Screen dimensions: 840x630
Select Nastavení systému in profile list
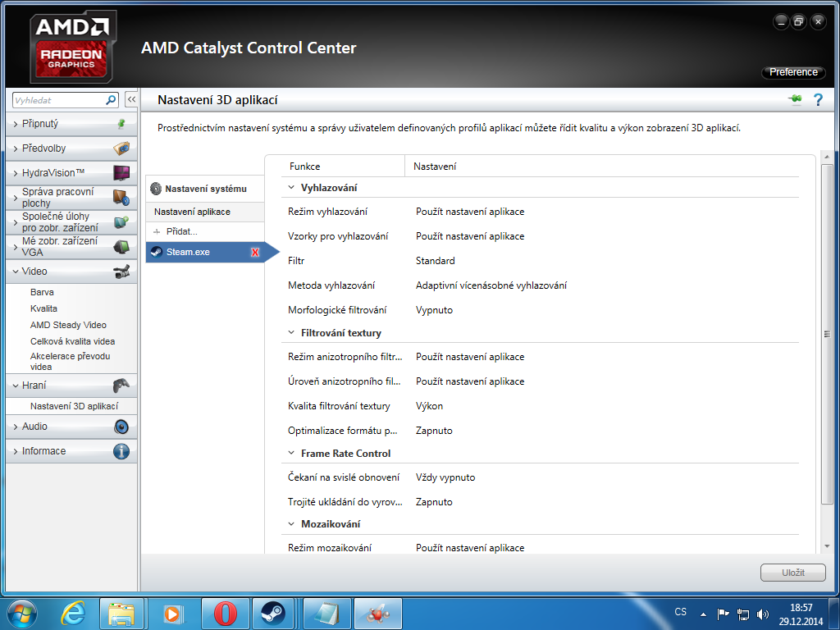(205, 189)
